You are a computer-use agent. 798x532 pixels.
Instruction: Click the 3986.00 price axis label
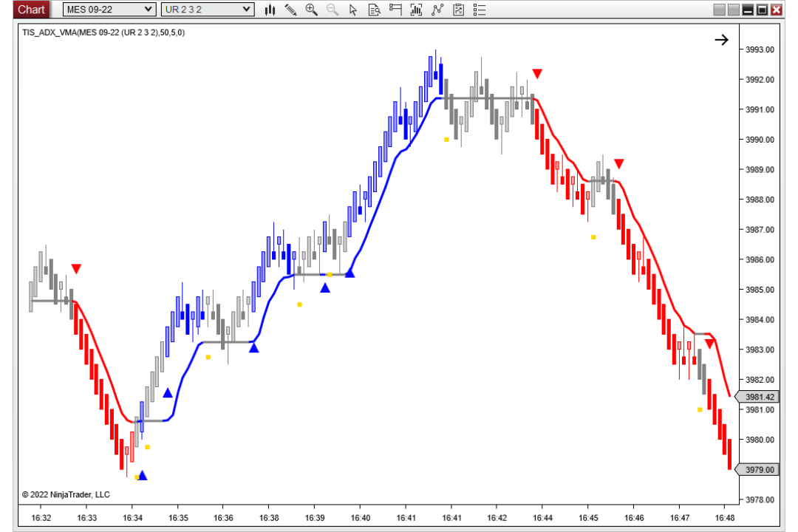click(760, 259)
